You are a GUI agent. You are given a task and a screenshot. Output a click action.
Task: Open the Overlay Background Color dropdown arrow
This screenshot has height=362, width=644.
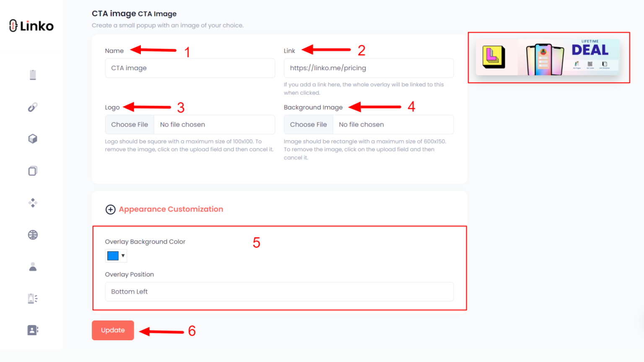coord(122,256)
